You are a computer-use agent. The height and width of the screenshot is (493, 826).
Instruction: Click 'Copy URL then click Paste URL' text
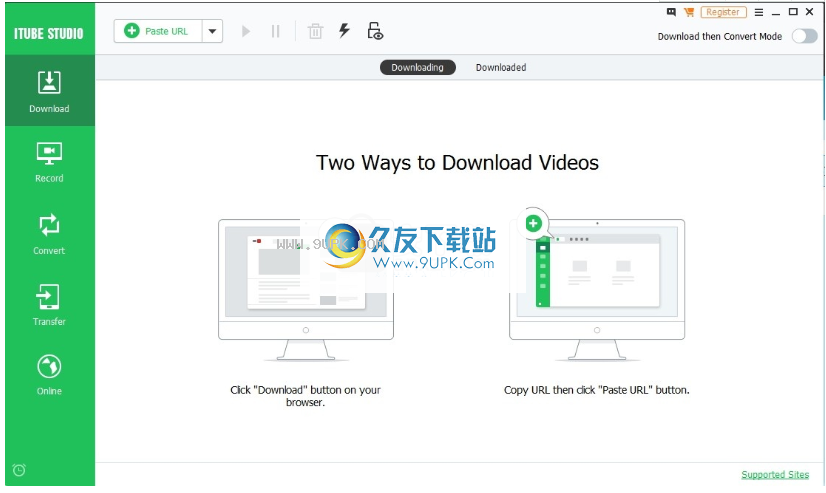pyautogui.click(x=596, y=390)
